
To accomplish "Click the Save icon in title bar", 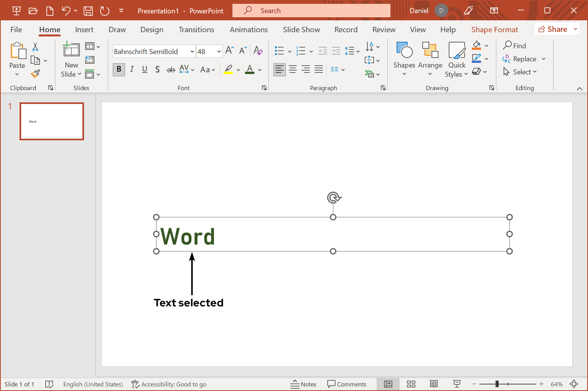I will tap(88, 11).
